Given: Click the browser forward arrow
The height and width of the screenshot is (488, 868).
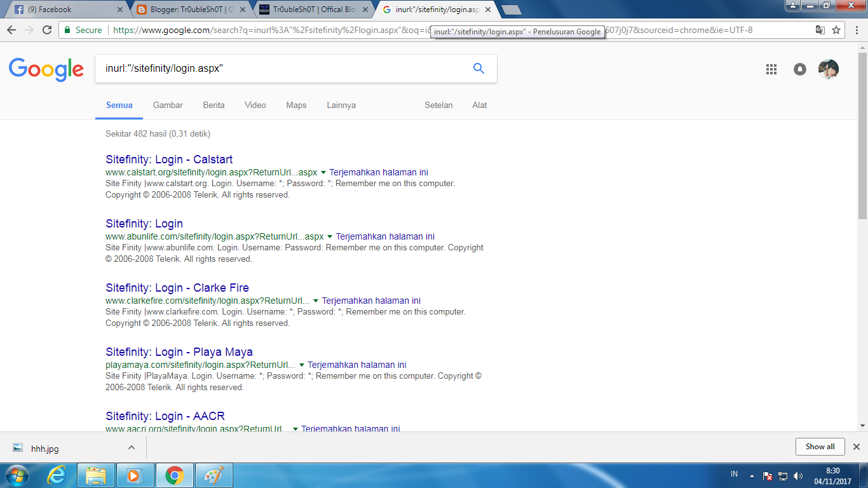Looking at the screenshot, I should (x=29, y=30).
